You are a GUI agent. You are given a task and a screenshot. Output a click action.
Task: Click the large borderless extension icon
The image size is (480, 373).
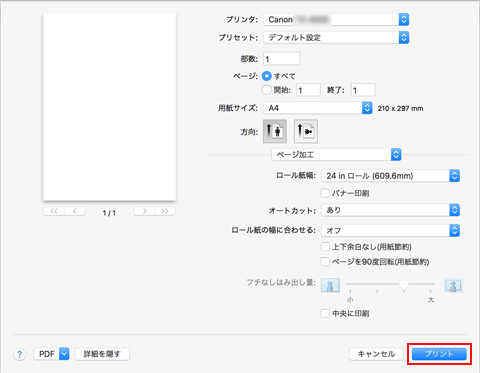453,285
